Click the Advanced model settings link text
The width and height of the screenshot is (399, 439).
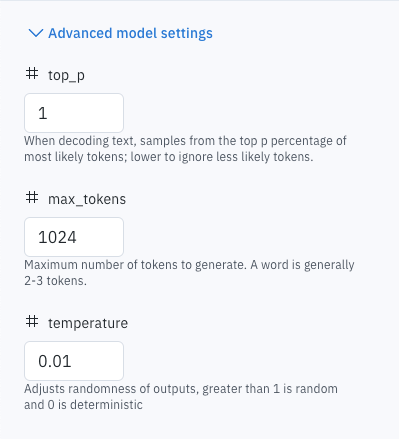pyautogui.click(x=130, y=33)
